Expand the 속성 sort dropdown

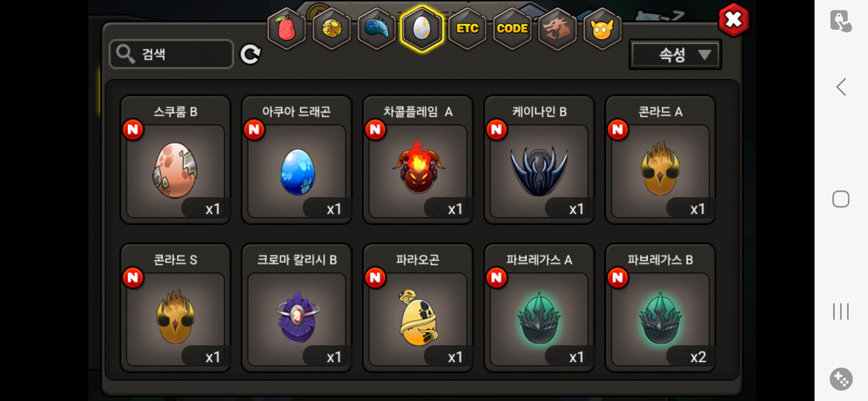point(675,55)
